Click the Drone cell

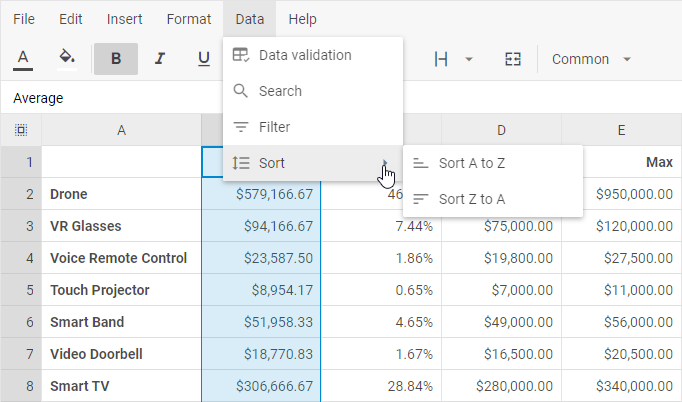tap(121, 194)
